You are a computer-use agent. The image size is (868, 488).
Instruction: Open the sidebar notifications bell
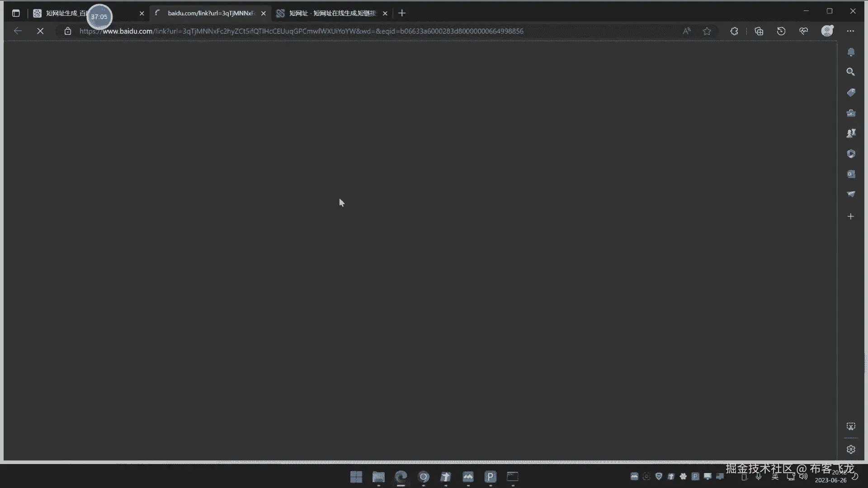851,52
